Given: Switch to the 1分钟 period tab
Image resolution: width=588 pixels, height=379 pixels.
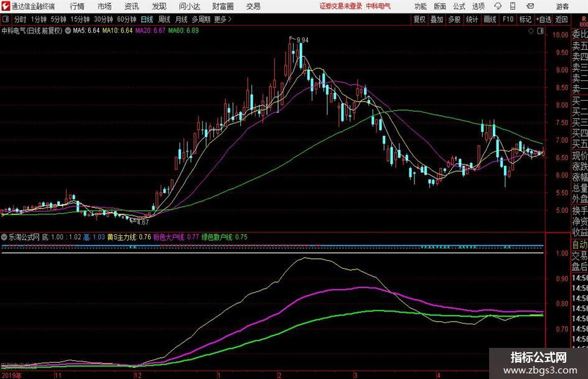Looking at the screenshot, I should [39, 19].
